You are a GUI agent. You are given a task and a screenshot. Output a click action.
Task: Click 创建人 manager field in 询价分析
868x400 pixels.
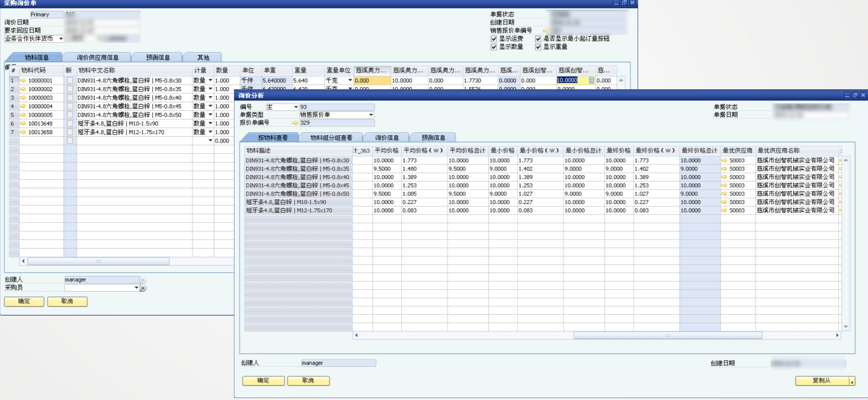point(339,363)
